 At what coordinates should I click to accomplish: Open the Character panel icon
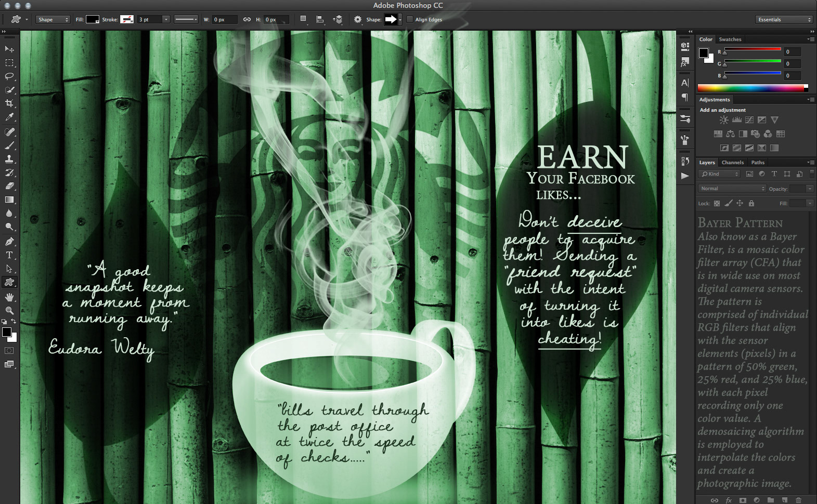(x=685, y=83)
